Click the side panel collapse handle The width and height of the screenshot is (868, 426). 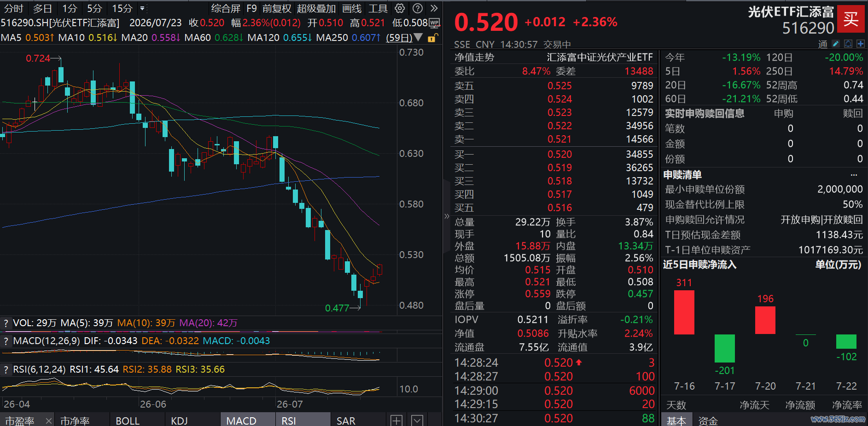point(446,216)
